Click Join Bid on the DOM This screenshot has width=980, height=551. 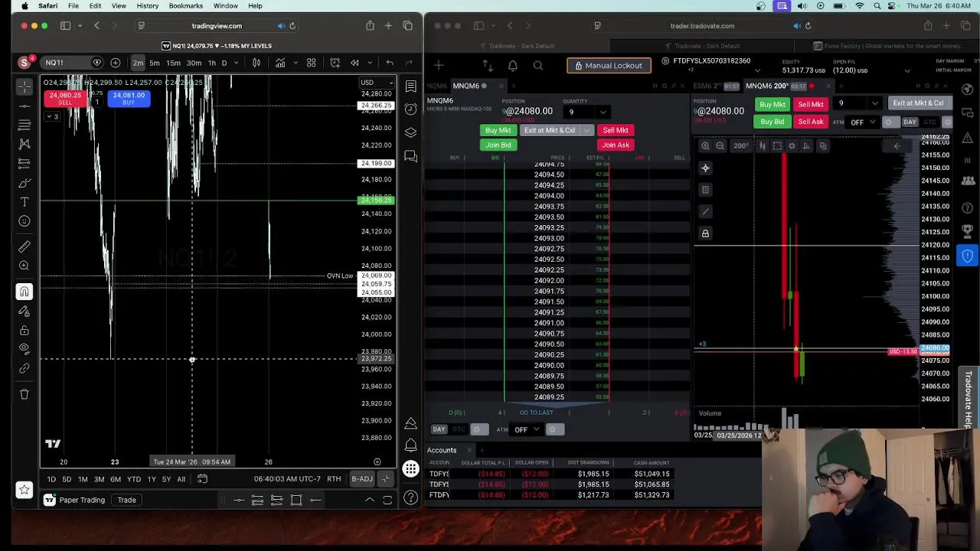coord(498,145)
